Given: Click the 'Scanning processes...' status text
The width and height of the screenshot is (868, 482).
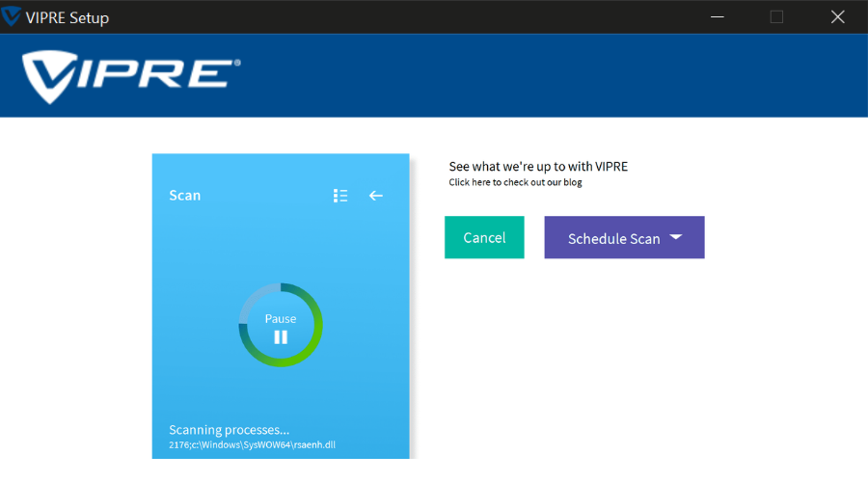Looking at the screenshot, I should pos(230,430).
